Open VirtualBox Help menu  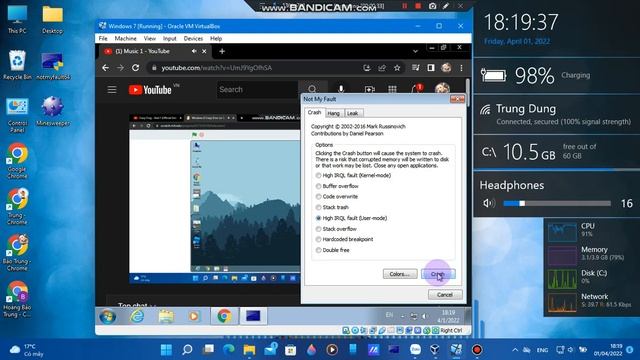coord(216,38)
